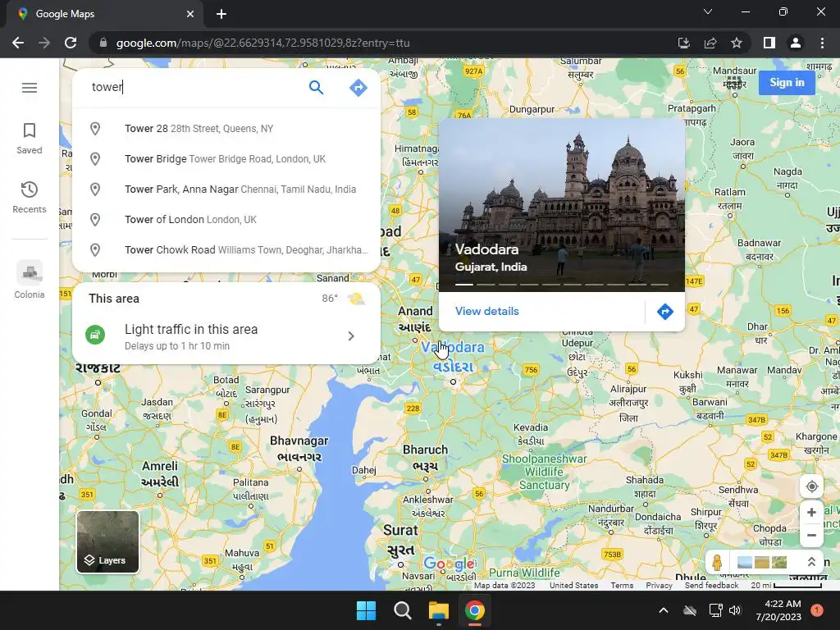Open the Google Maps hamburger menu
840x630 pixels.
(x=30, y=87)
